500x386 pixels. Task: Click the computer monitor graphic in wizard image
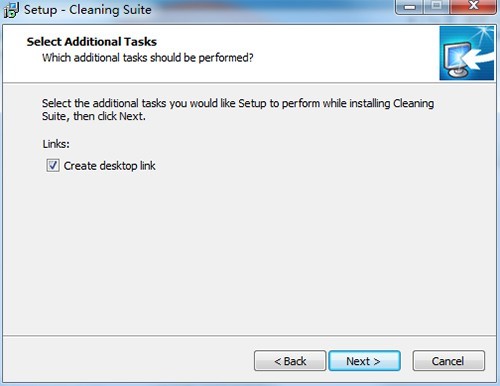pyautogui.click(x=457, y=60)
